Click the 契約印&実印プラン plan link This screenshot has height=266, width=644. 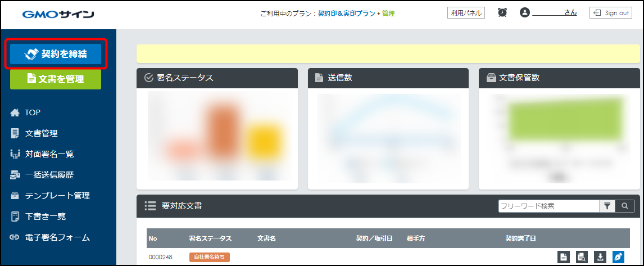346,13
